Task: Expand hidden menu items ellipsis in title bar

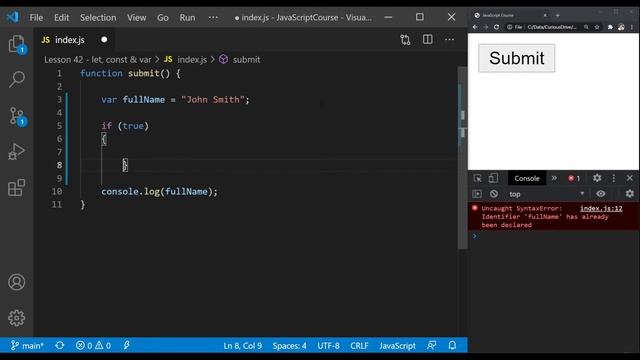Action: point(213,18)
